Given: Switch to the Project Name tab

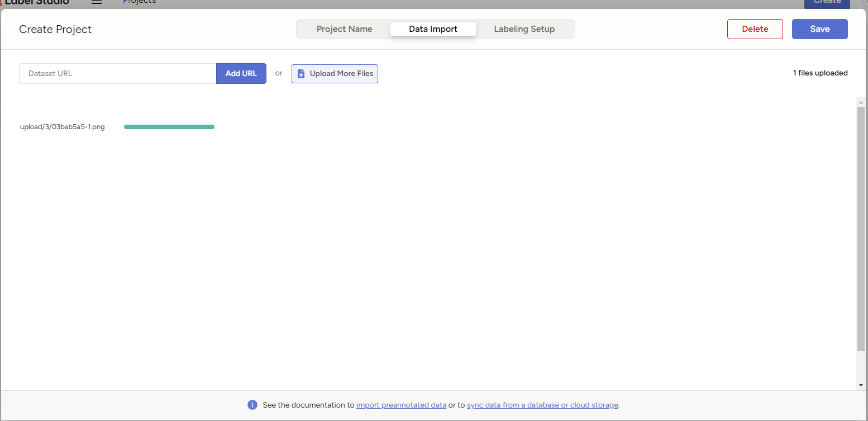Looking at the screenshot, I should point(344,29).
